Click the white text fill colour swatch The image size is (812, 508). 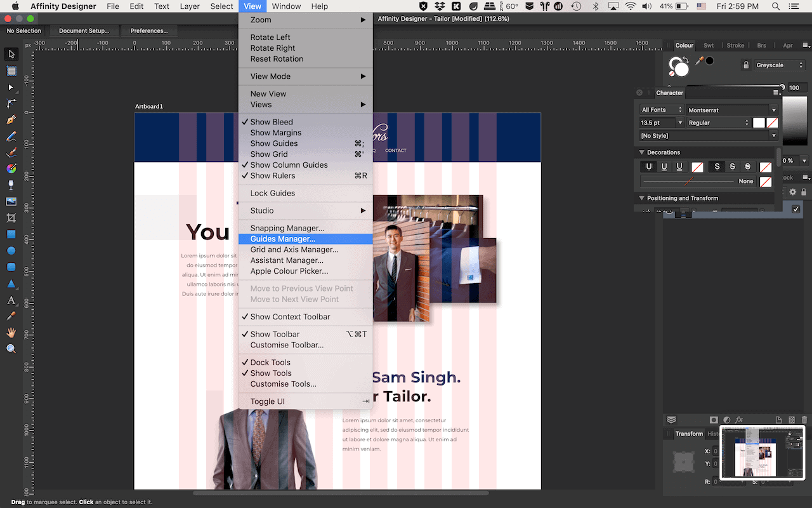tap(759, 123)
